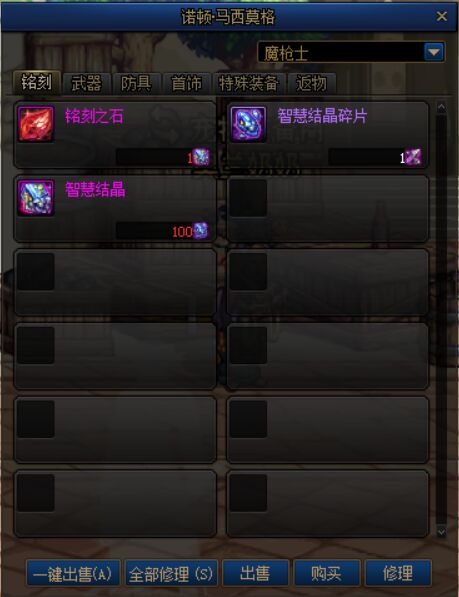Click the 全部修理 (S) button
This screenshot has width=459, height=597.
point(171,573)
